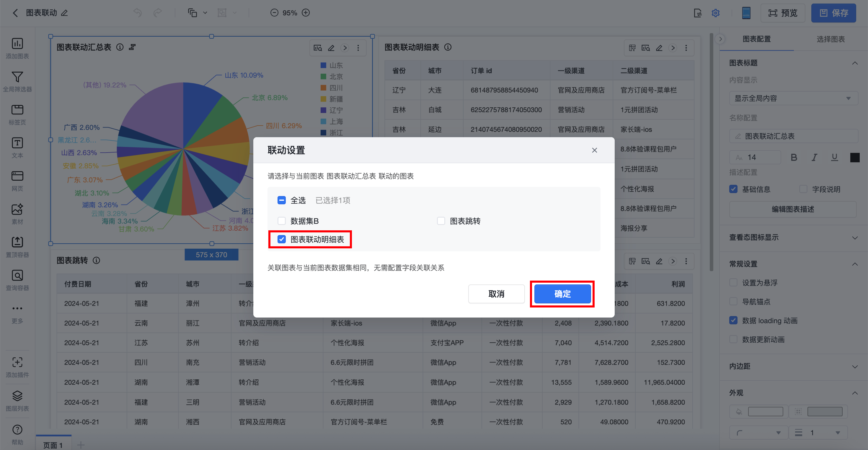This screenshot has width=868, height=450.
Task: Click the 添加插件 plugin icon
Action: tap(17, 362)
